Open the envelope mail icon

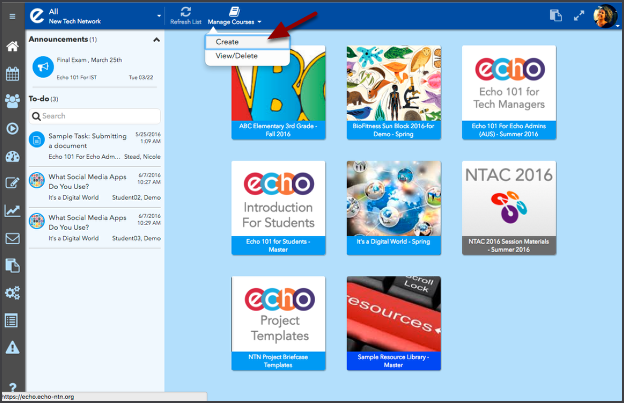(x=12, y=238)
